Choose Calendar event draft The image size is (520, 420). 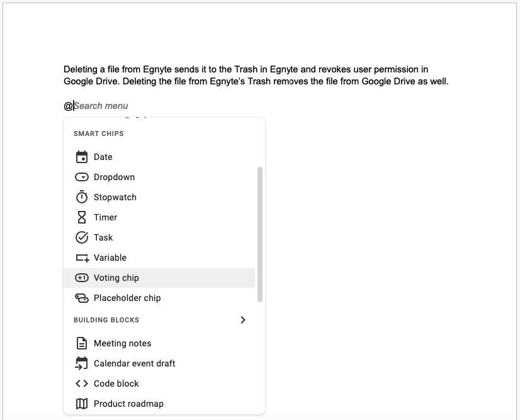click(x=159, y=363)
